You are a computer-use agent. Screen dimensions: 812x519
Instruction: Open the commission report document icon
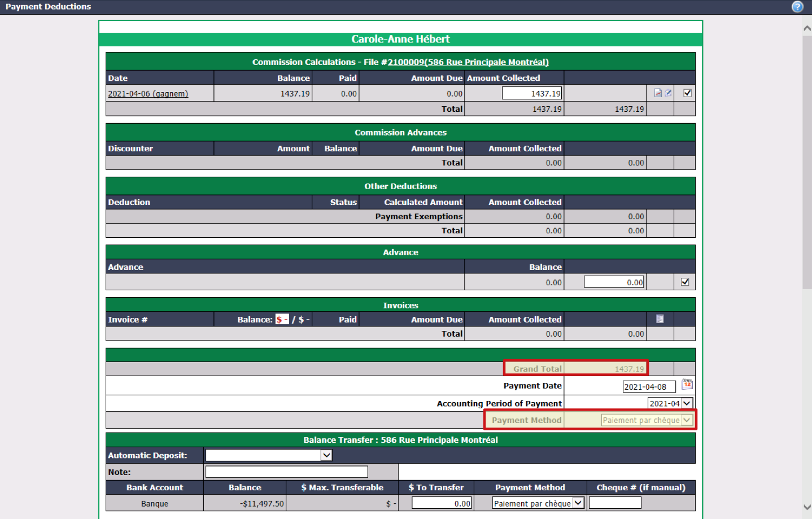coord(658,93)
